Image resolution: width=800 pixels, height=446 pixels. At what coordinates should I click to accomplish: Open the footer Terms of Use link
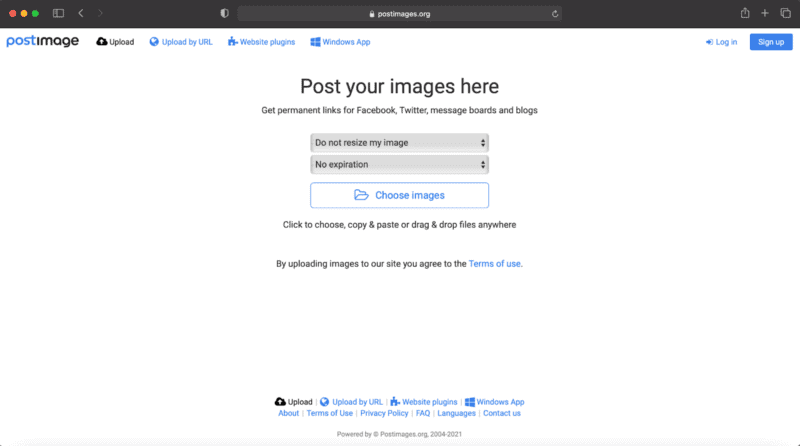pos(330,413)
